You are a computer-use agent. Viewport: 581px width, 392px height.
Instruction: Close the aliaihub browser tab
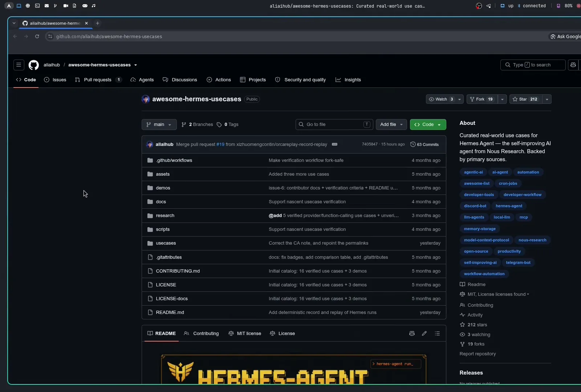point(86,23)
